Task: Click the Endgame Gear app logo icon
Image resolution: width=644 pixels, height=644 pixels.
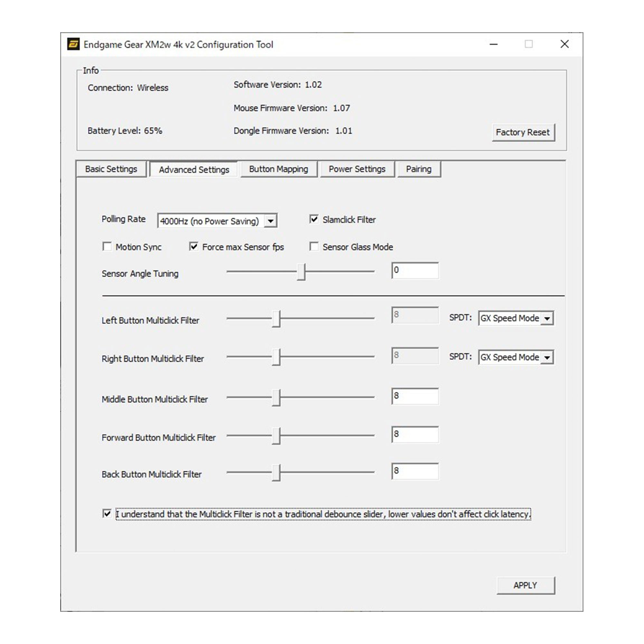Action: point(73,44)
